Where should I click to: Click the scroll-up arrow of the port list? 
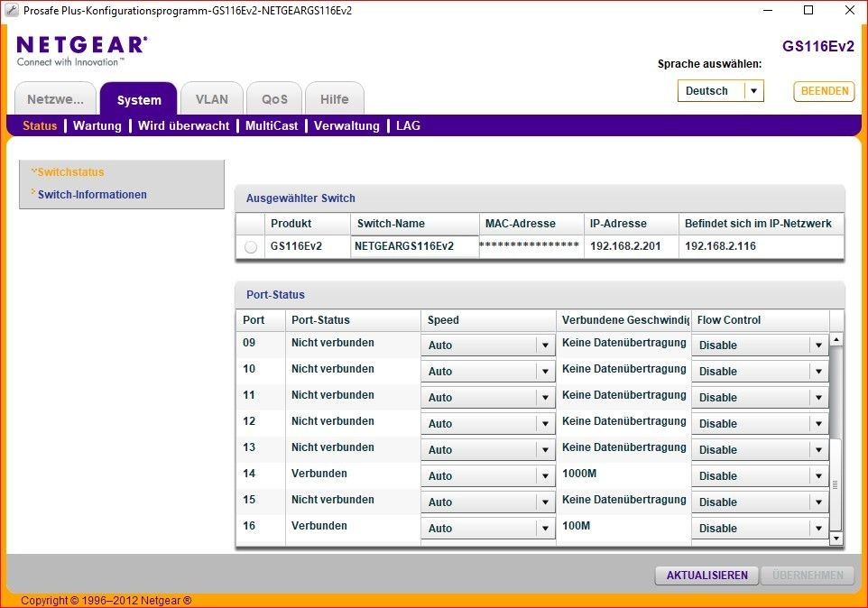pos(836,340)
